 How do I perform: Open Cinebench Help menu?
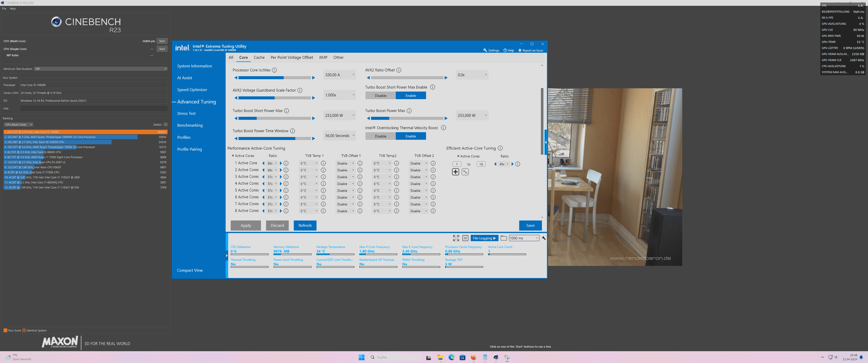pos(12,9)
